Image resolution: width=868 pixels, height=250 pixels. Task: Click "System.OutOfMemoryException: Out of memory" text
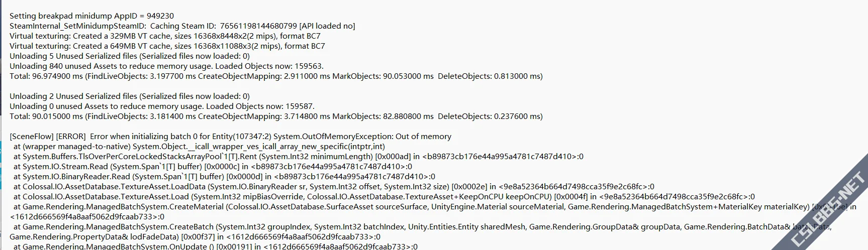point(362,137)
